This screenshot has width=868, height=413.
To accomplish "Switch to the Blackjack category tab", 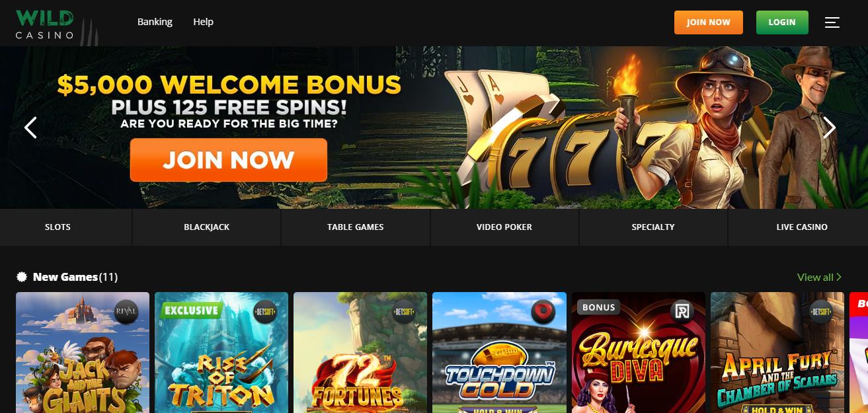I will point(207,227).
